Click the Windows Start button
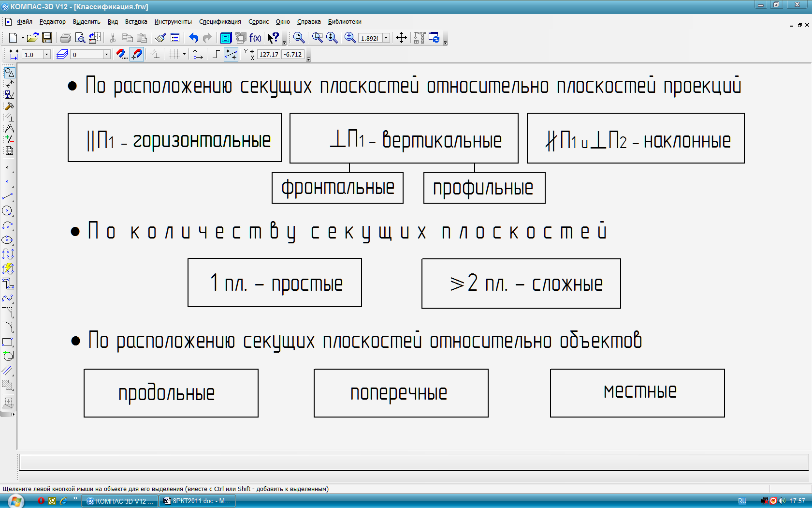Image resolution: width=812 pixels, height=508 pixels. point(15,501)
